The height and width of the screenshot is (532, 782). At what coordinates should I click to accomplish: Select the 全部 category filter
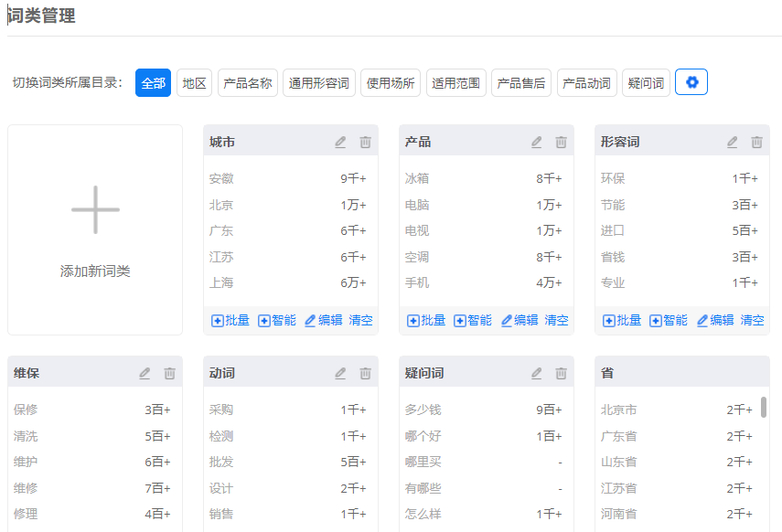pyautogui.click(x=153, y=83)
